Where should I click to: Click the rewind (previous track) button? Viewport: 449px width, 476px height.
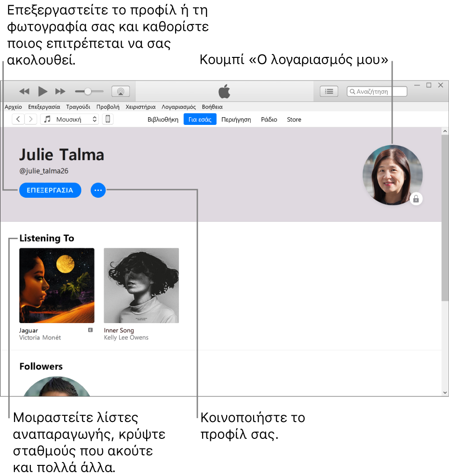click(x=24, y=91)
